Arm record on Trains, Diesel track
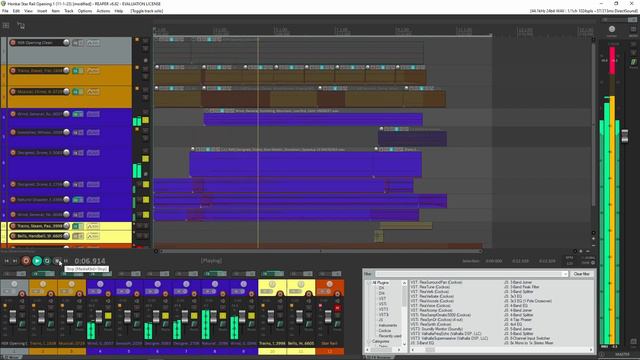Screen dimensions: 640x360 [13, 71]
